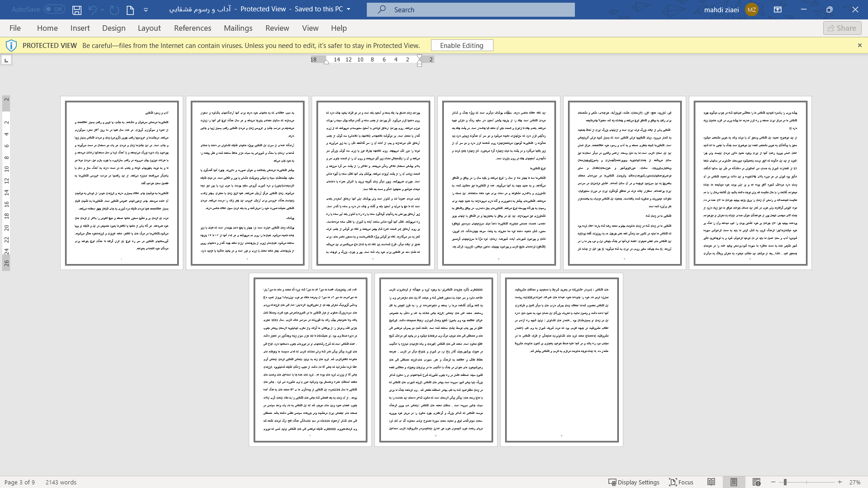Viewport: 868px width, 488px height.
Task: Open the mahdi ziaei account avatar
Action: point(751,9)
